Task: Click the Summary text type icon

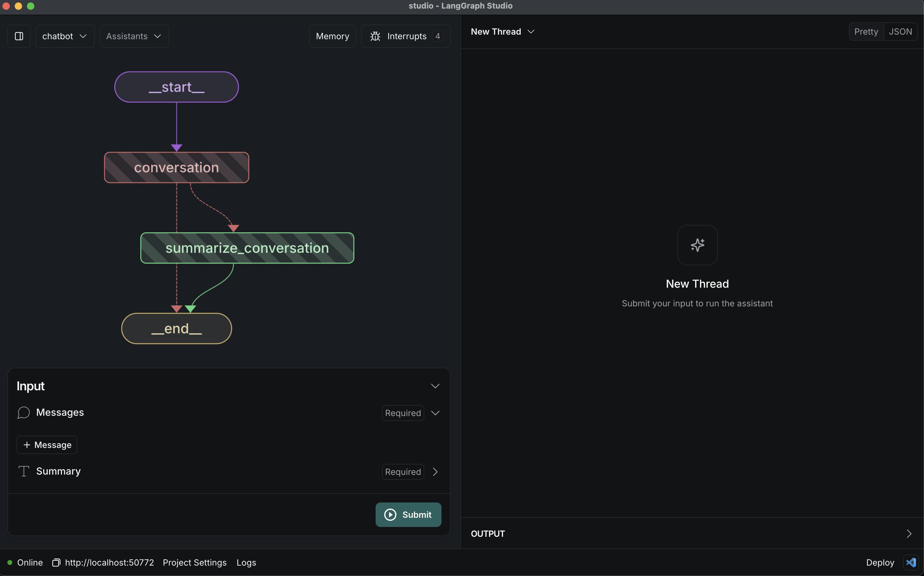Action: pyautogui.click(x=24, y=471)
